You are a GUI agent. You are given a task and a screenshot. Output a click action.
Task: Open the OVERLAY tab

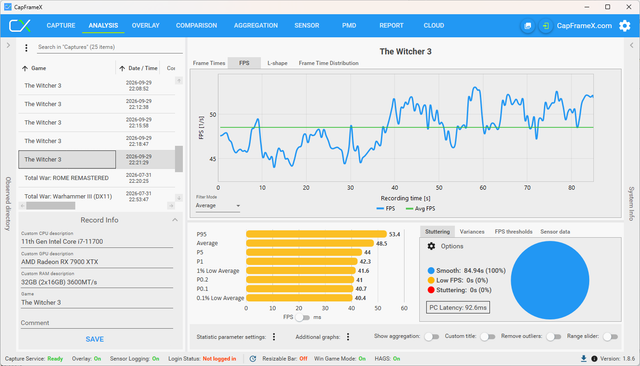[145, 26]
